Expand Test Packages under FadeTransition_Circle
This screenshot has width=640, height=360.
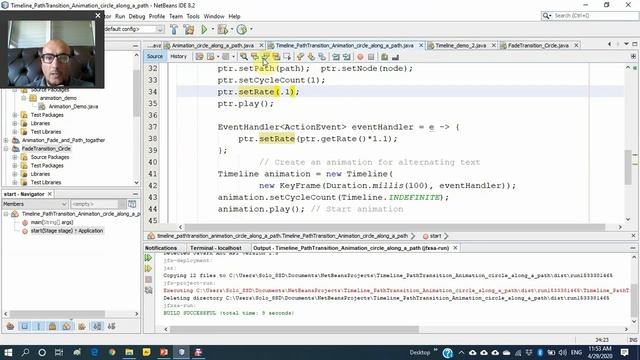pos(15,166)
